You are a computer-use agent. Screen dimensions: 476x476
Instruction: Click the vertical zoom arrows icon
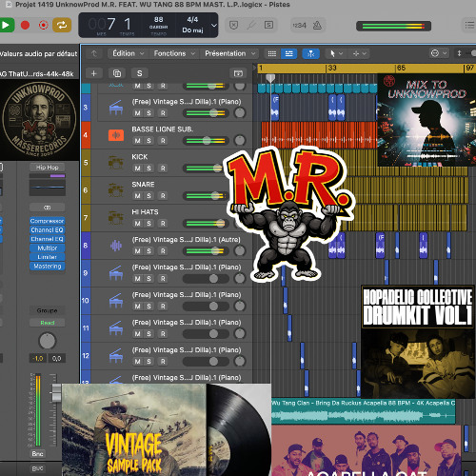[x=459, y=53]
